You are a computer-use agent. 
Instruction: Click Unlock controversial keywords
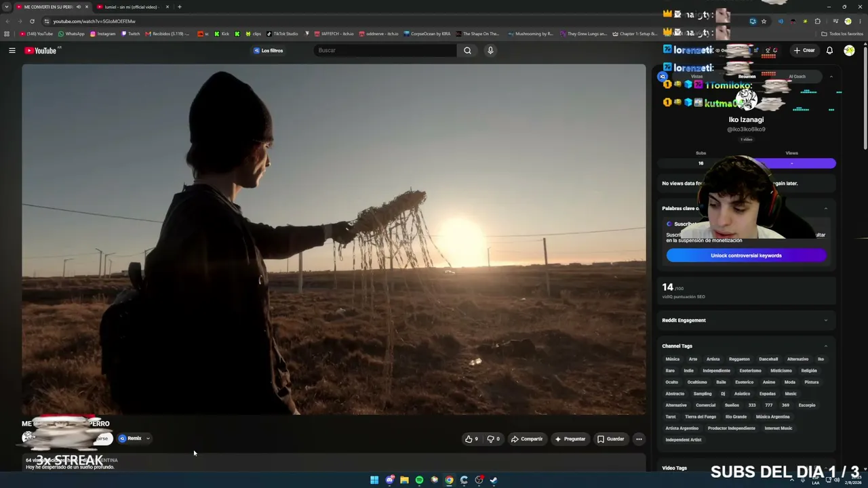tap(746, 256)
